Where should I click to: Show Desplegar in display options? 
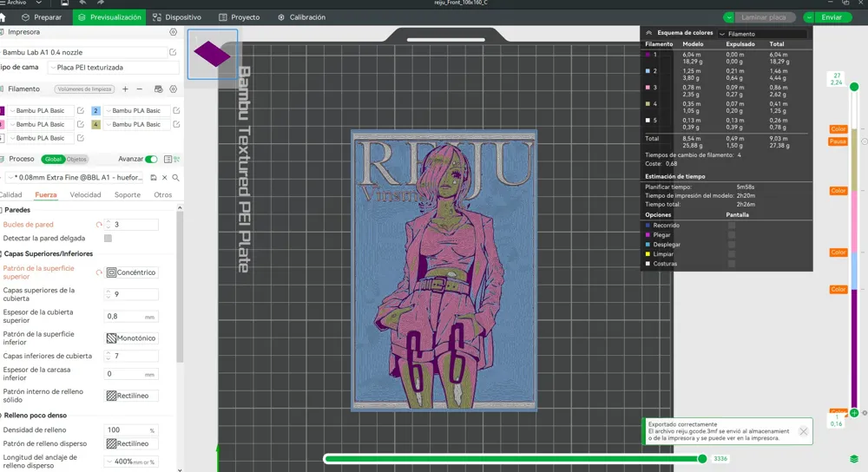[732, 244]
